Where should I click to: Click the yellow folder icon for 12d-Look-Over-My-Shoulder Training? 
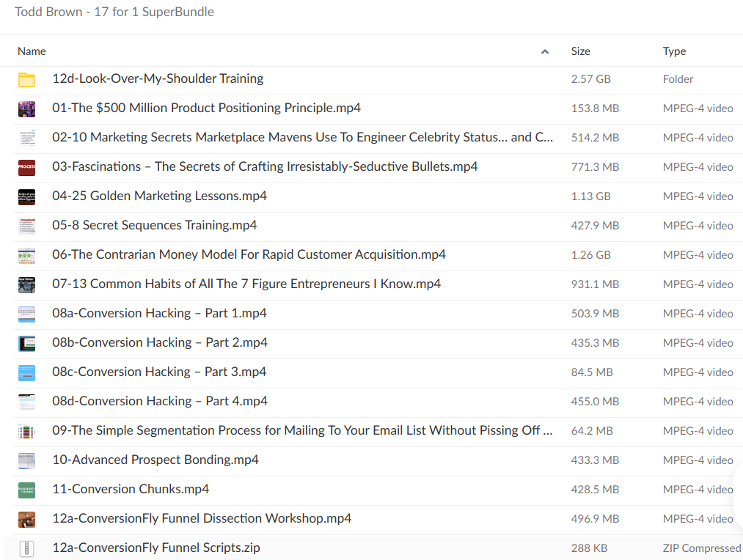click(x=26, y=80)
